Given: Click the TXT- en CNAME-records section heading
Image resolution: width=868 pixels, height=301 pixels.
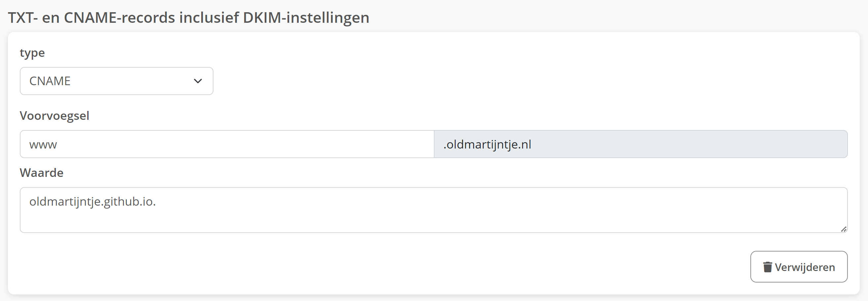Looking at the screenshot, I should coord(188,17).
